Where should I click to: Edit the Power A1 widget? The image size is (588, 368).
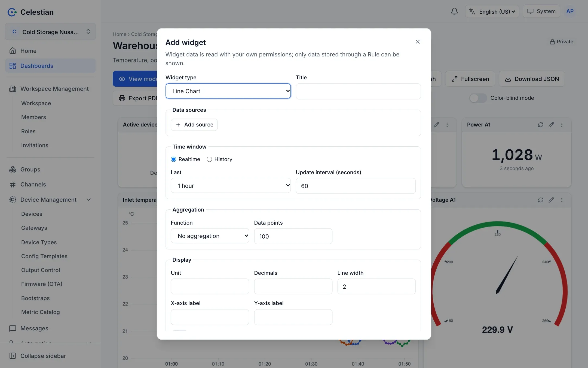pyautogui.click(x=551, y=125)
